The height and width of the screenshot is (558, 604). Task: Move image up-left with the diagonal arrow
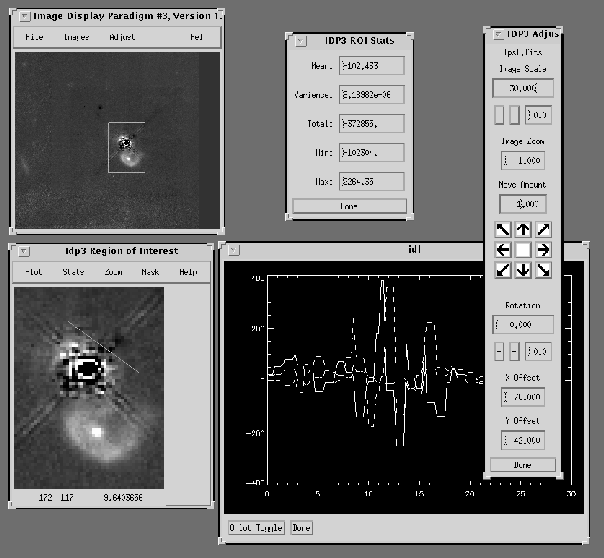coord(503,230)
